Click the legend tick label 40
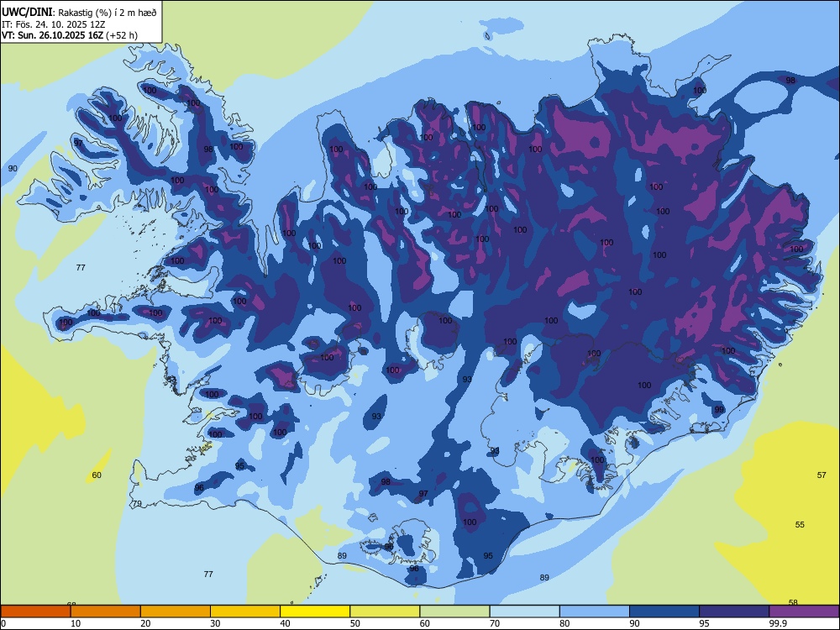840x630 pixels. point(285,623)
